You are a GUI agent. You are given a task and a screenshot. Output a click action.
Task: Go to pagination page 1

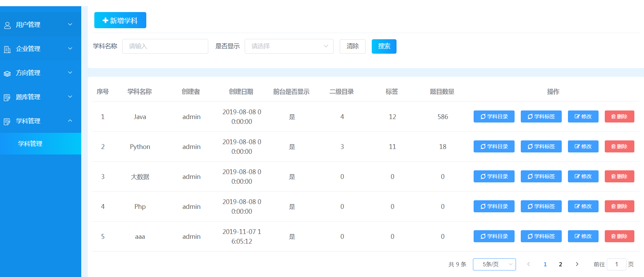[x=545, y=264]
